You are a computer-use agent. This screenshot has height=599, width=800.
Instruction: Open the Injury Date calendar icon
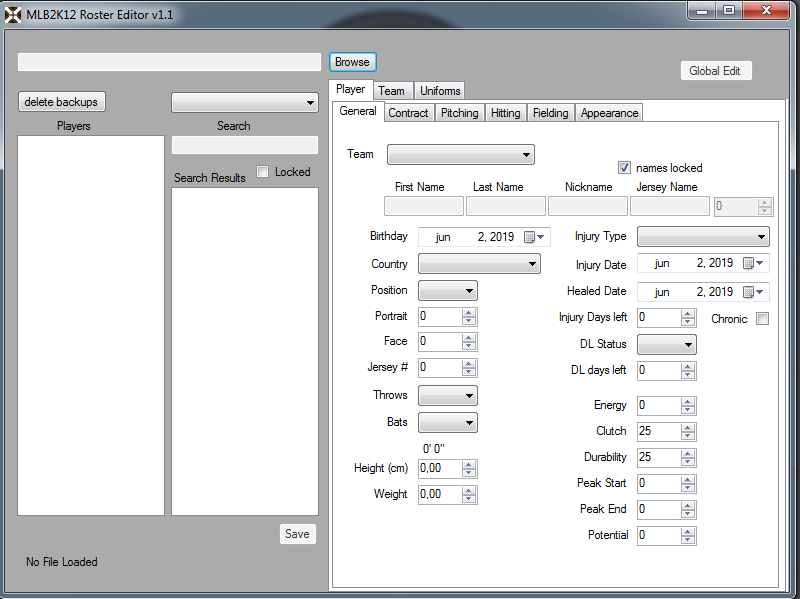click(749, 264)
